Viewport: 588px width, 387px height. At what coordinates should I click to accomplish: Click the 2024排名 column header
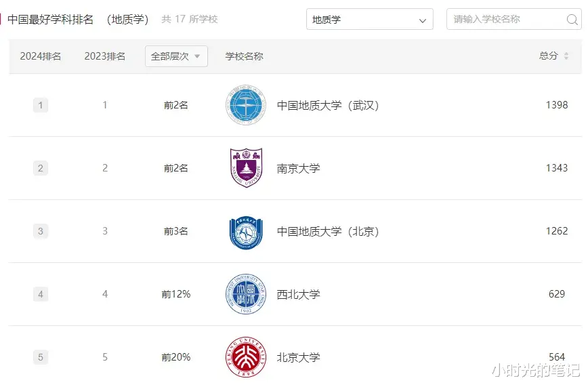[x=41, y=56]
